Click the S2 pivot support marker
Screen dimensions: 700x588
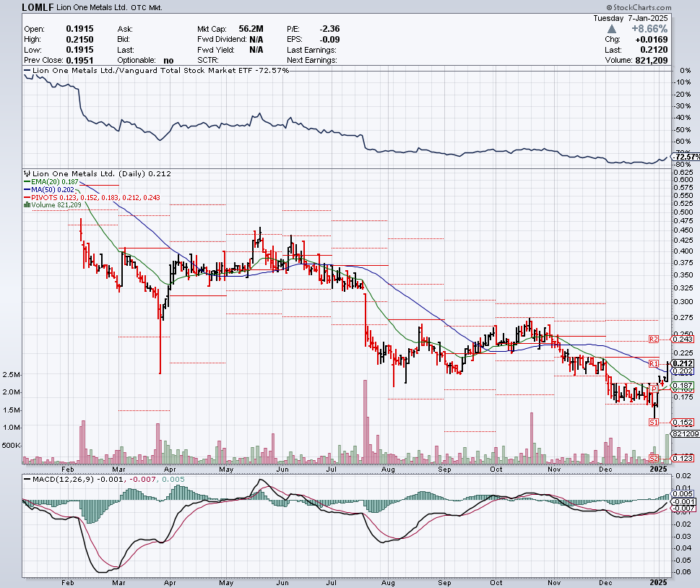653,458
